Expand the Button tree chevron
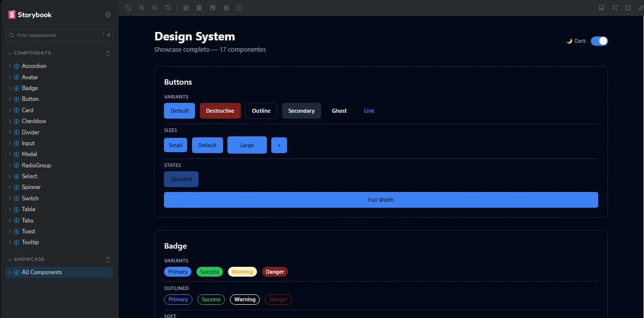The height and width of the screenshot is (318, 644). point(10,99)
